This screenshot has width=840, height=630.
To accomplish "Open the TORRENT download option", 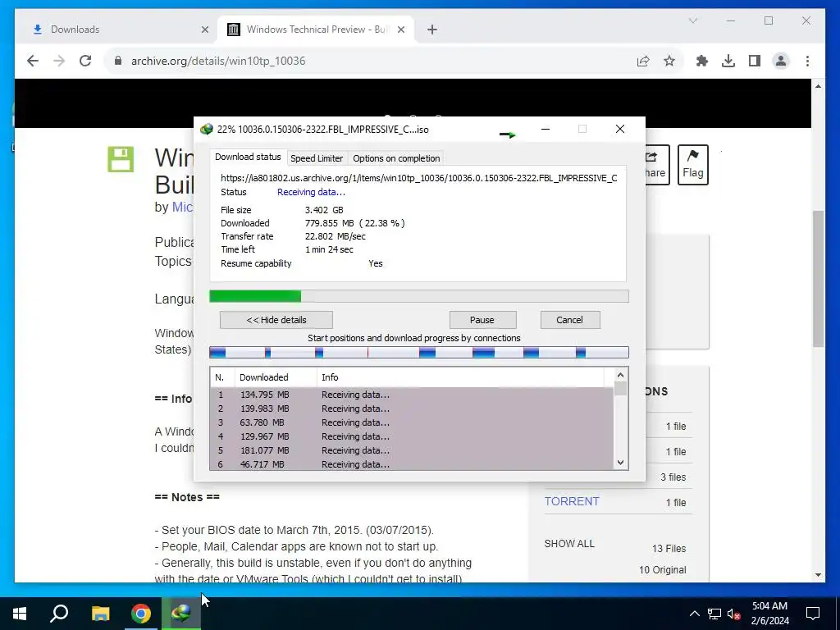I will (572, 501).
